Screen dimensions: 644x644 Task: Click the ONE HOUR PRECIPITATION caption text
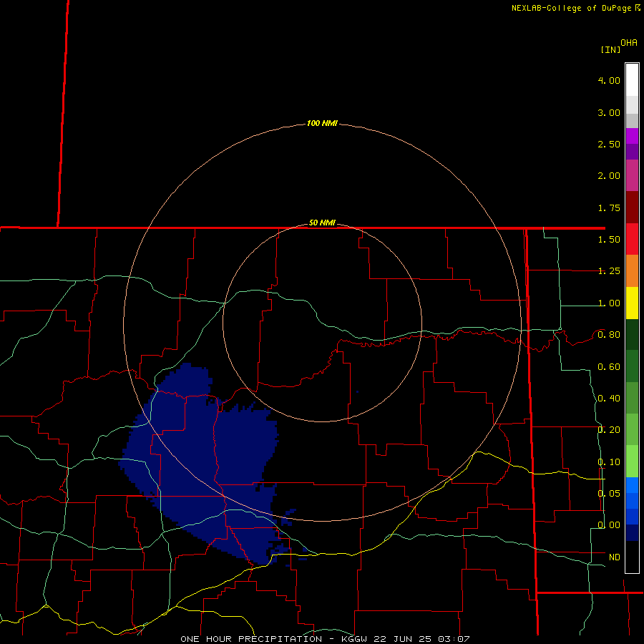click(x=251, y=639)
